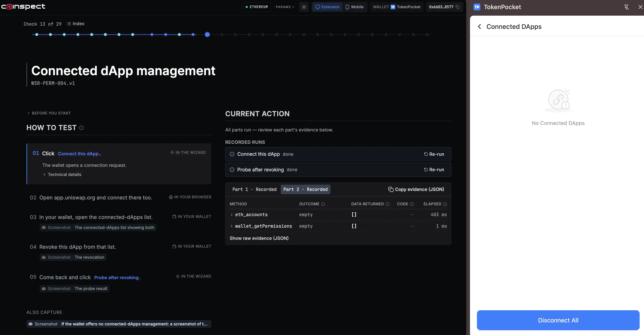Click the Connect this dApp link
The height and width of the screenshot is (335, 644).
click(x=78, y=154)
